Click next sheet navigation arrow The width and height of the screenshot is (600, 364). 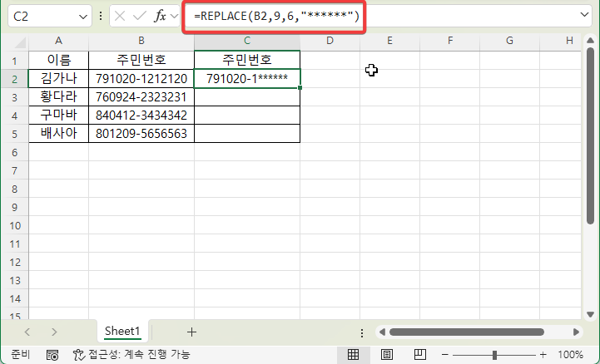[x=54, y=332]
